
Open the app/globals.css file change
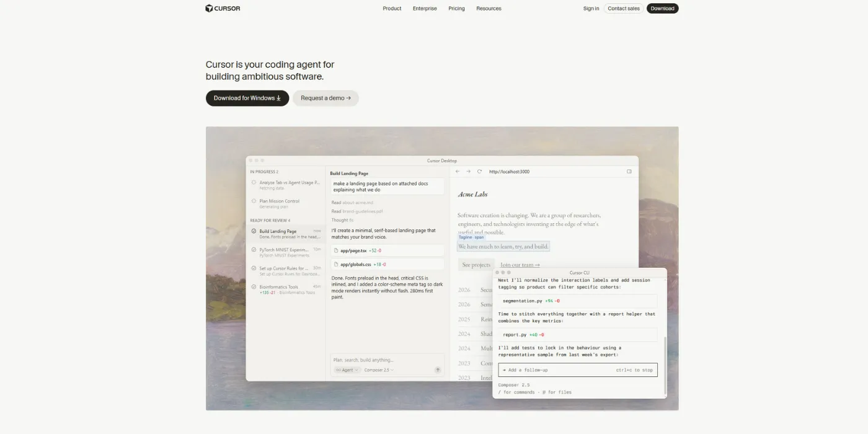pyautogui.click(x=387, y=264)
